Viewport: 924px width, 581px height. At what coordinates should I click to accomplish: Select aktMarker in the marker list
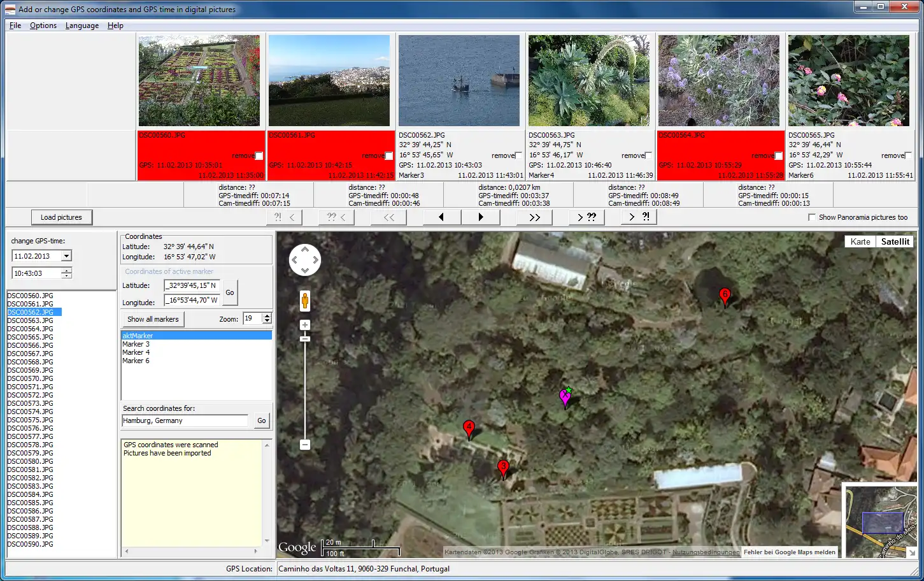196,336
